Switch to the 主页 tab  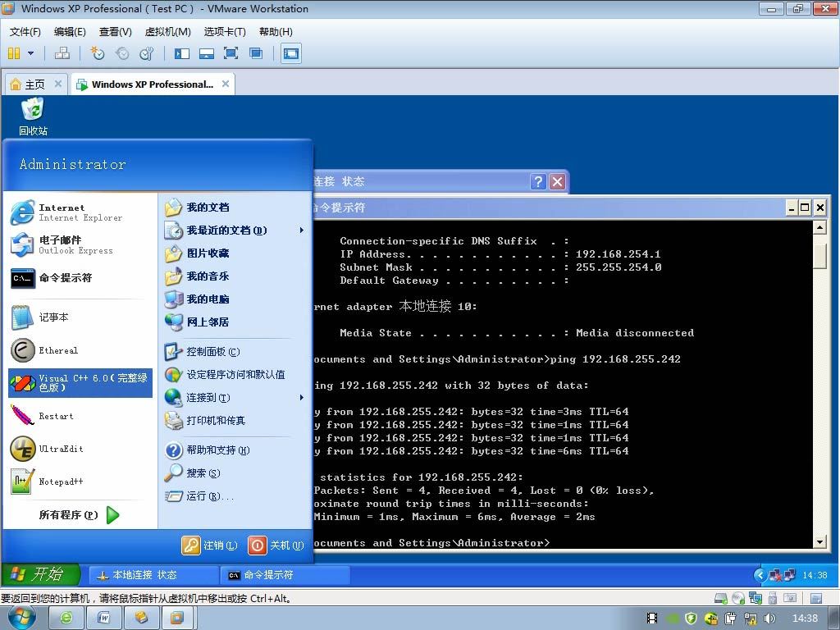tap(34, 84)
